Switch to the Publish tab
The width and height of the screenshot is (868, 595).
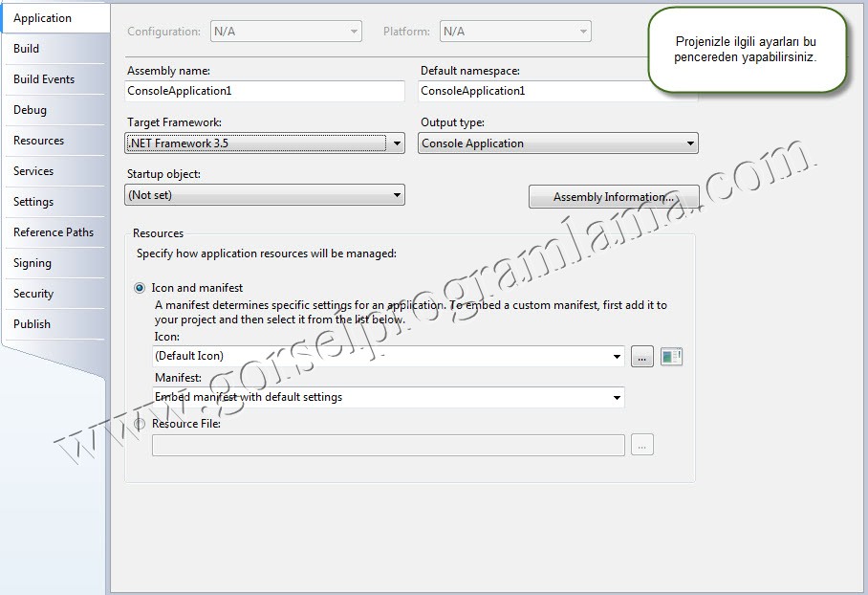pyautogui.click(x=32, y=324)
